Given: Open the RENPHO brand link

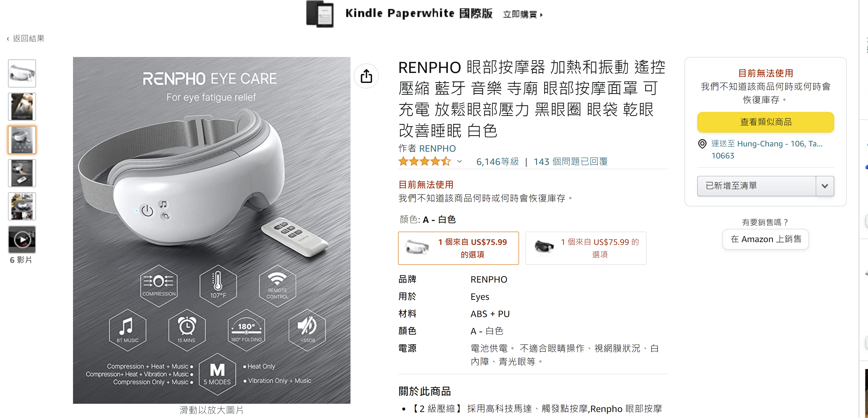Looking at the screenshot, I should click(x=437, y=149).
